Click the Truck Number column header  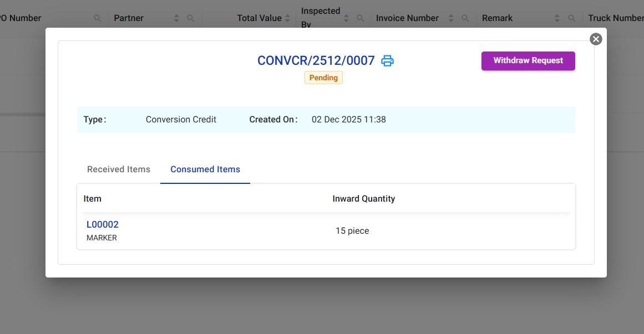[615, 18]
